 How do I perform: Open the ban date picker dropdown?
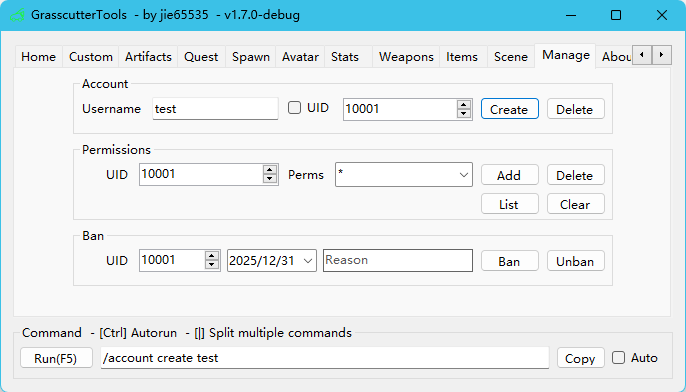click(308, 261)
